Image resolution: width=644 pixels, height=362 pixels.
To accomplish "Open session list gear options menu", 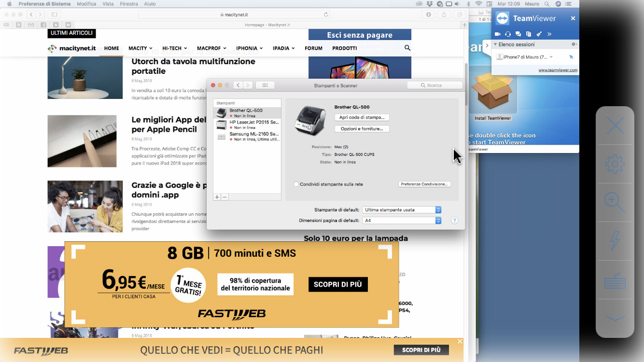I will (574, 44).
